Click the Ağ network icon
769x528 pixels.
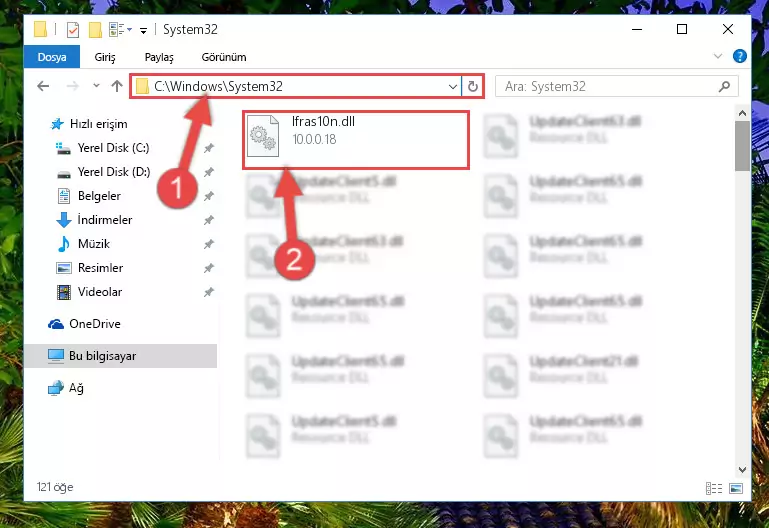[x=56, y=388]
